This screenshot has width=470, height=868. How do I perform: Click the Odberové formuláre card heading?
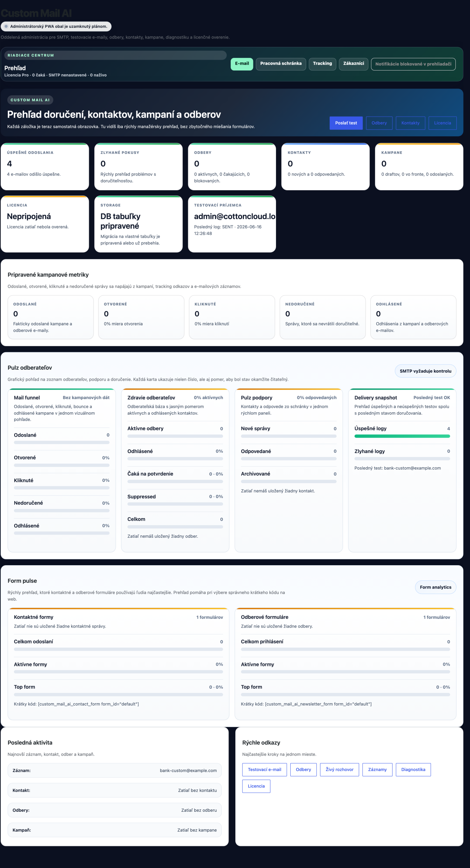[x=265, y=617]
